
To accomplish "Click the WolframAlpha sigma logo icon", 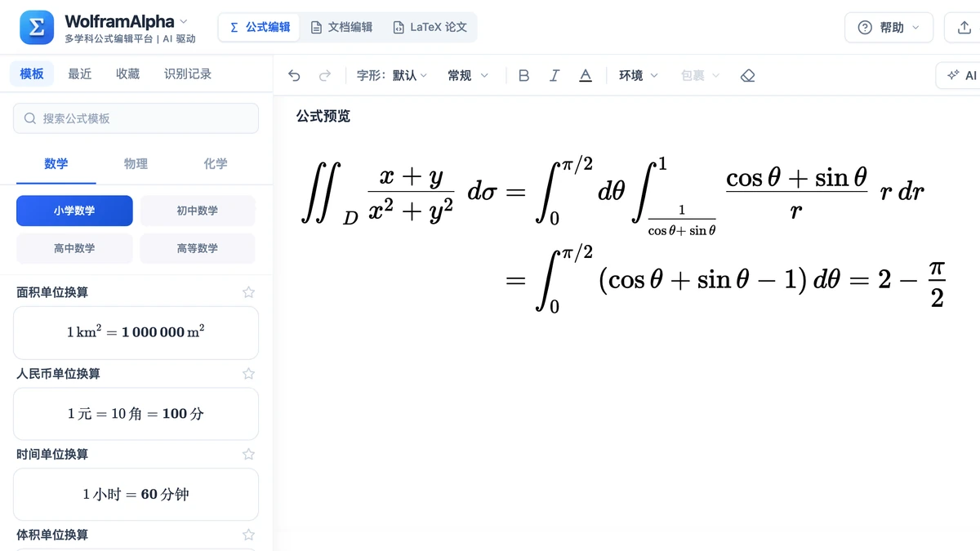I will (37, 28).
